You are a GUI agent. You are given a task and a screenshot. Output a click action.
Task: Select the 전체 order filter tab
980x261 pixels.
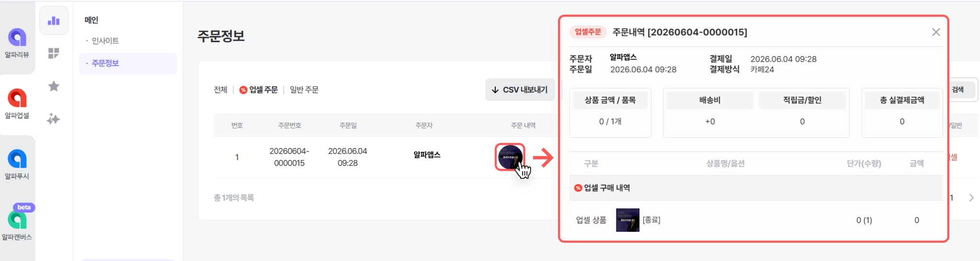pyautogui.click(x=221, y=90)
